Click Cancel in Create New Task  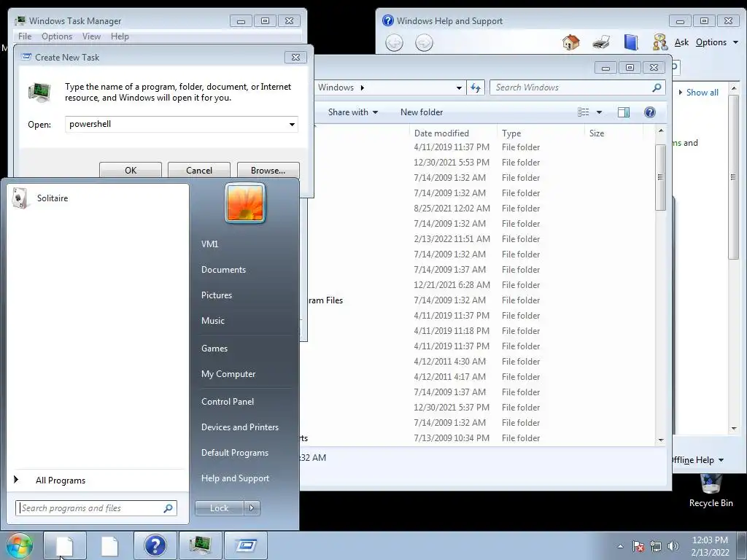tap(199, 170)
